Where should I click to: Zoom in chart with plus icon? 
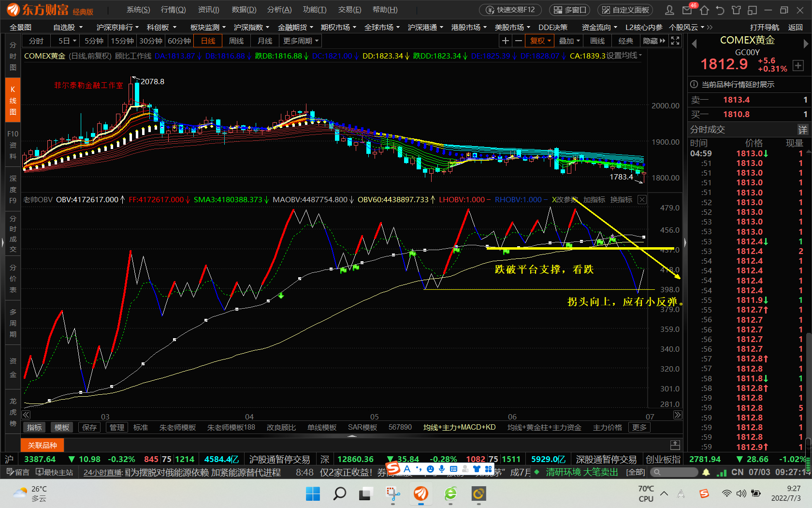505,41
